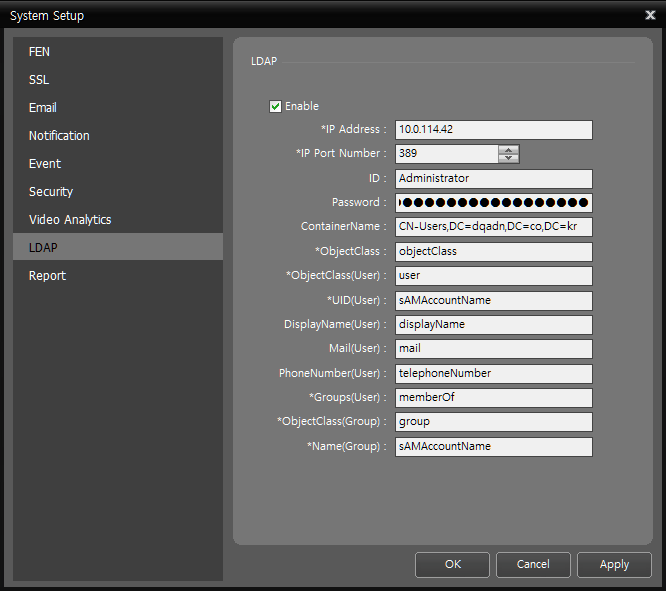Increase the IP port number with up arrow

(x=508, y=150)
